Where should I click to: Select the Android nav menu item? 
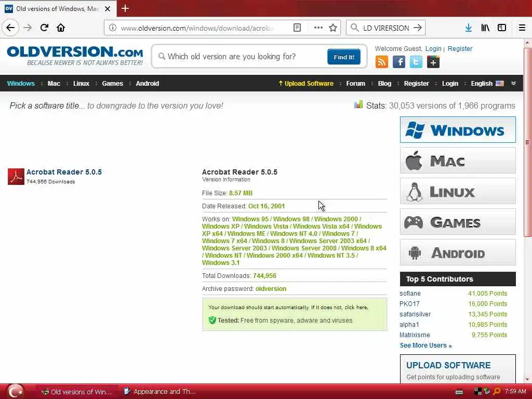[147, 84]
